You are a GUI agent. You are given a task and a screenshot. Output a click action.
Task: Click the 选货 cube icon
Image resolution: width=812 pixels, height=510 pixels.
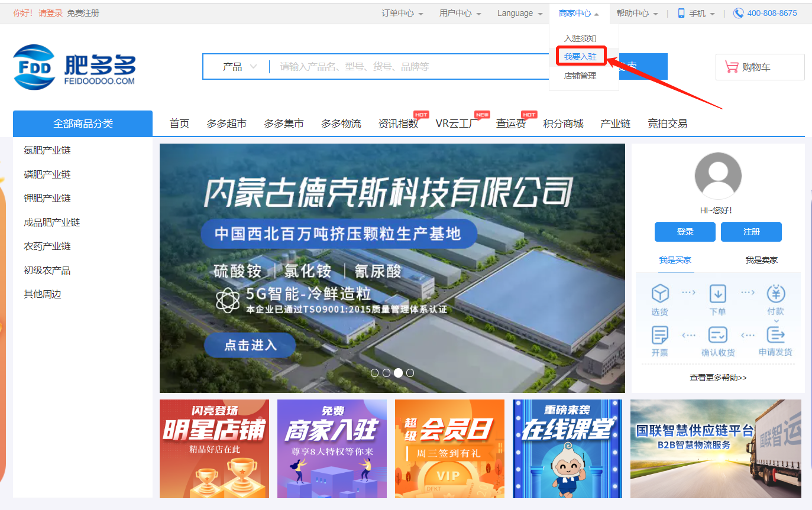[660, 293]
